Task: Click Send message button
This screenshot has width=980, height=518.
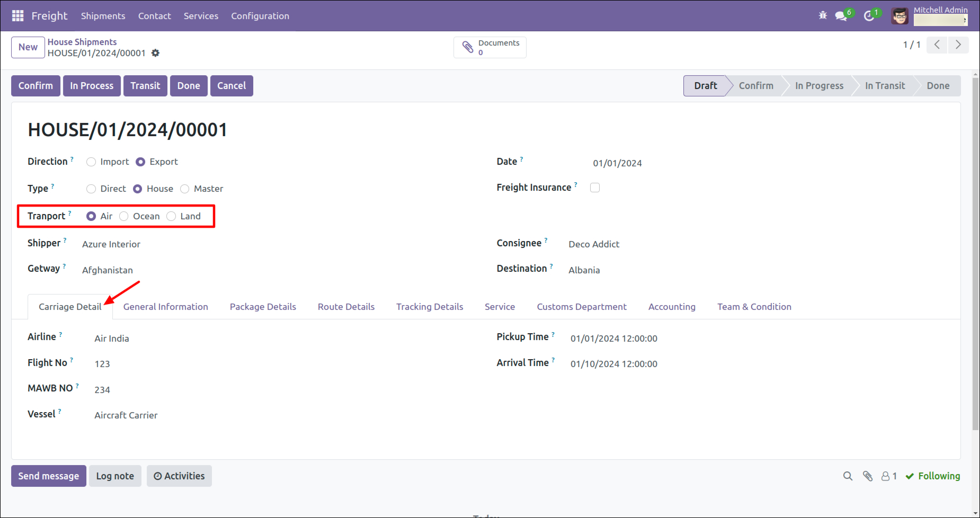Action: pyautogui.click(x=49, y=476)
